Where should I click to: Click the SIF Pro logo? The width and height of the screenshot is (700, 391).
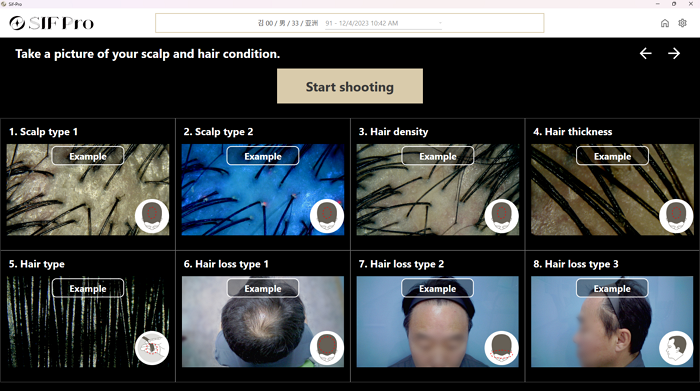52,23
